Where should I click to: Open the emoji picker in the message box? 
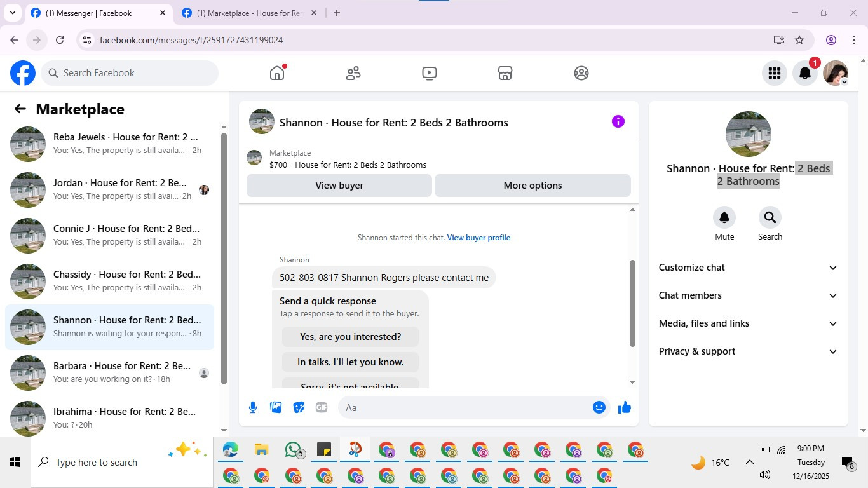coord(599,407)
